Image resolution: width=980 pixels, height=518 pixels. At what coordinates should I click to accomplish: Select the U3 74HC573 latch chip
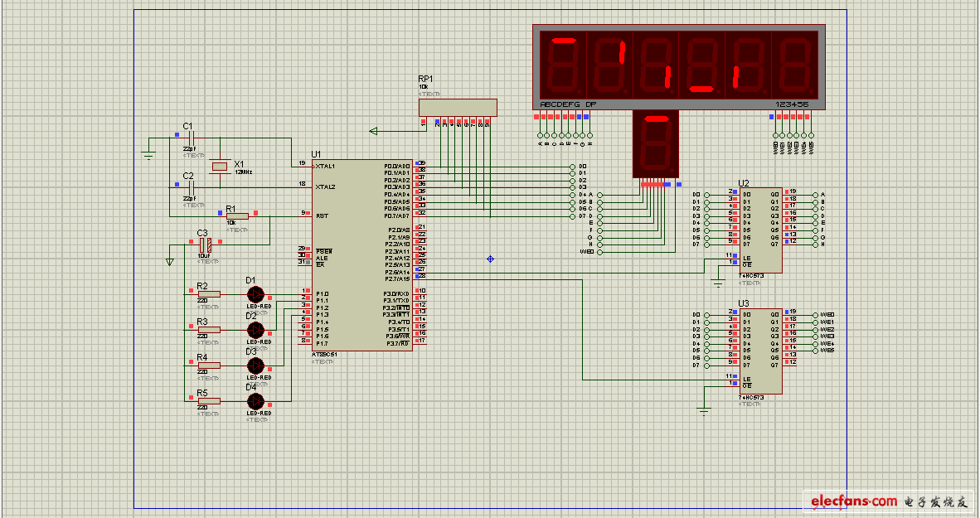[760, 351]
